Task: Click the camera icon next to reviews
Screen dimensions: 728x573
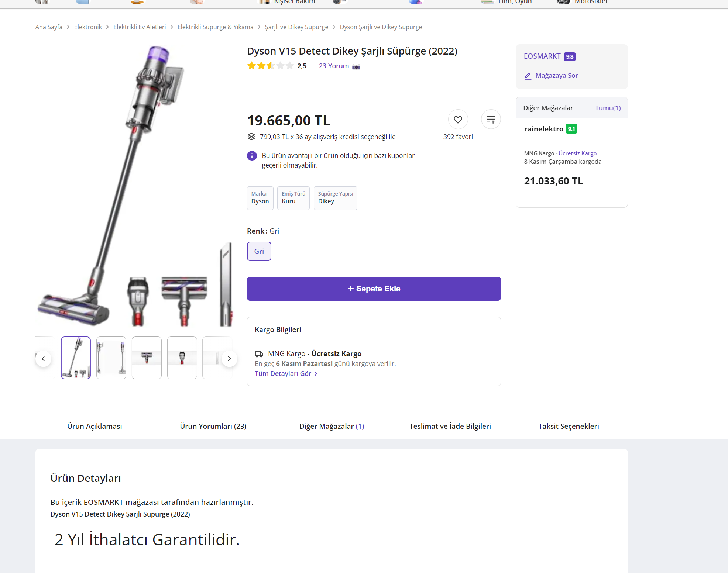Action: point(356,67)
